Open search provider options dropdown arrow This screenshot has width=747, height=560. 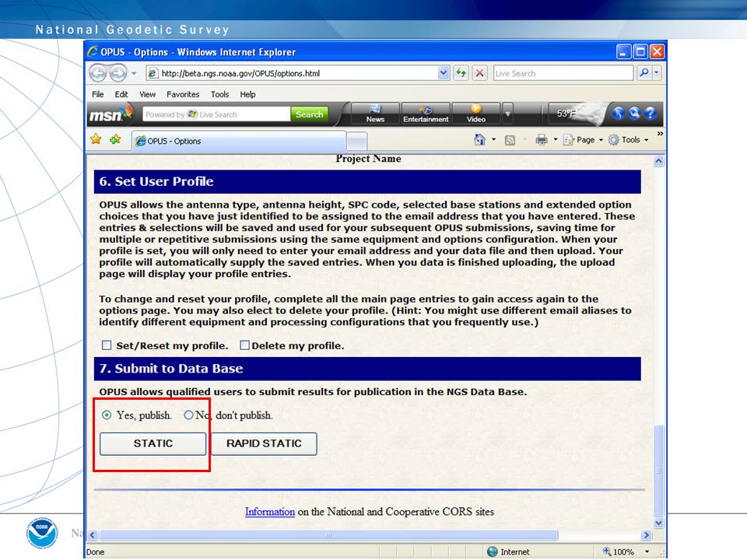click(657, 73)
